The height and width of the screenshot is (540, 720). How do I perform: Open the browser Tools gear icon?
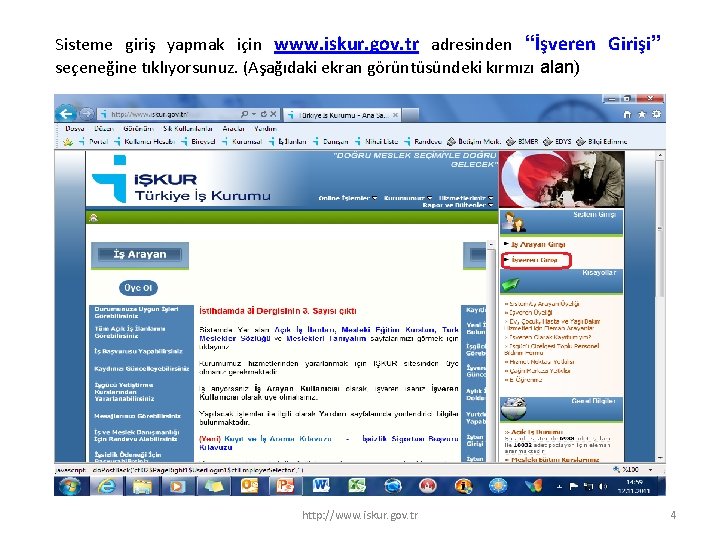656,114
